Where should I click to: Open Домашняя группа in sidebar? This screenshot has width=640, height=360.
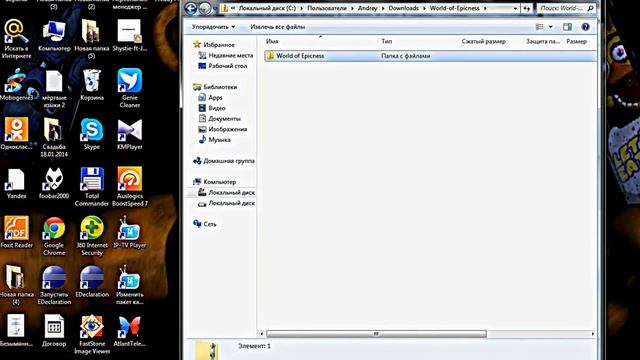[224, 161]
